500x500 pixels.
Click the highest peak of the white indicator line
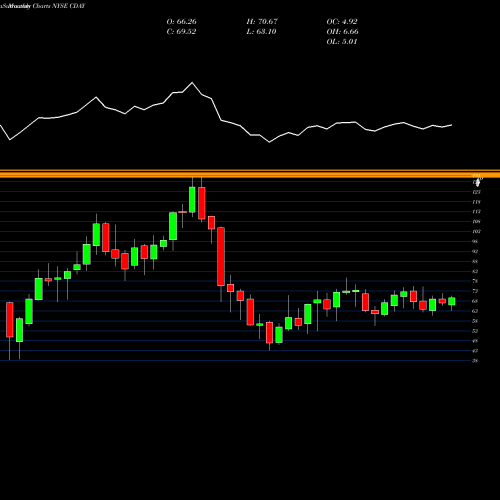pos(192,82)
